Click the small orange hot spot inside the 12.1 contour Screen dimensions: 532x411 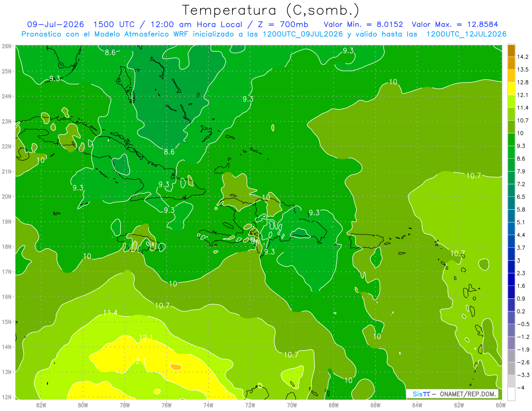[176, 367]
